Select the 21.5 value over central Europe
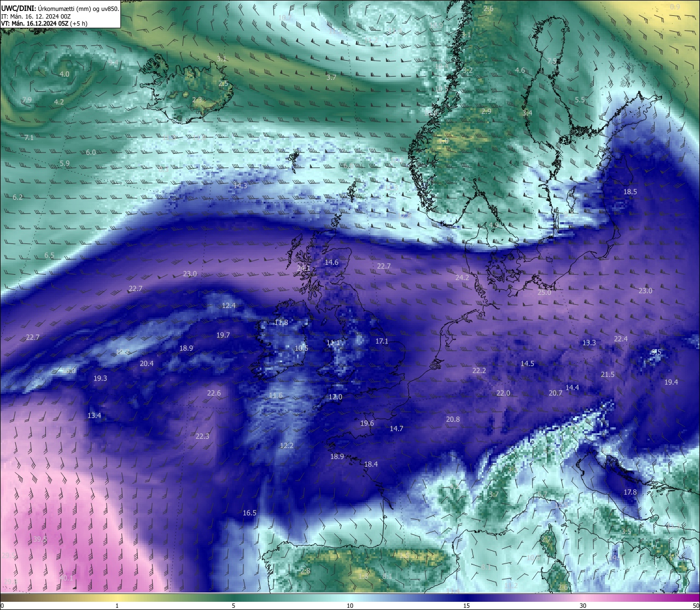 [608, 375]
